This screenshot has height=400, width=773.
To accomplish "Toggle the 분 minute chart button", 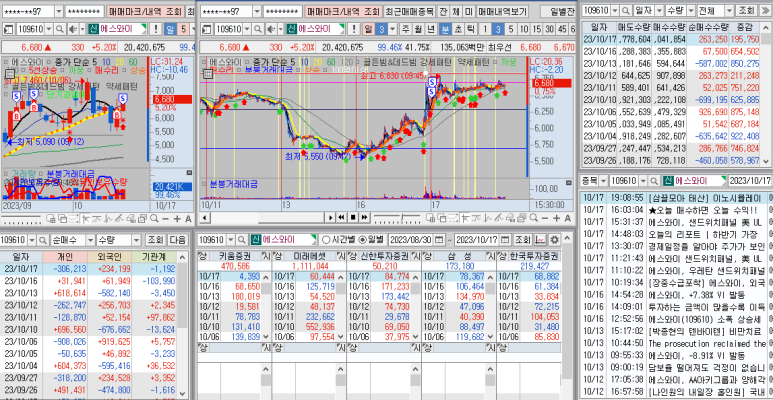I will 445,29.
